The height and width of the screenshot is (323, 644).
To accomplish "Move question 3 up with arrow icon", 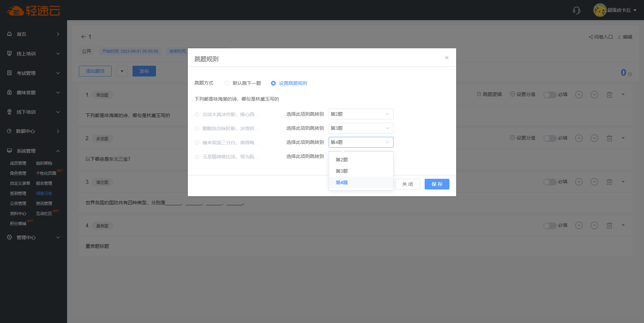I will click(579, 182).
